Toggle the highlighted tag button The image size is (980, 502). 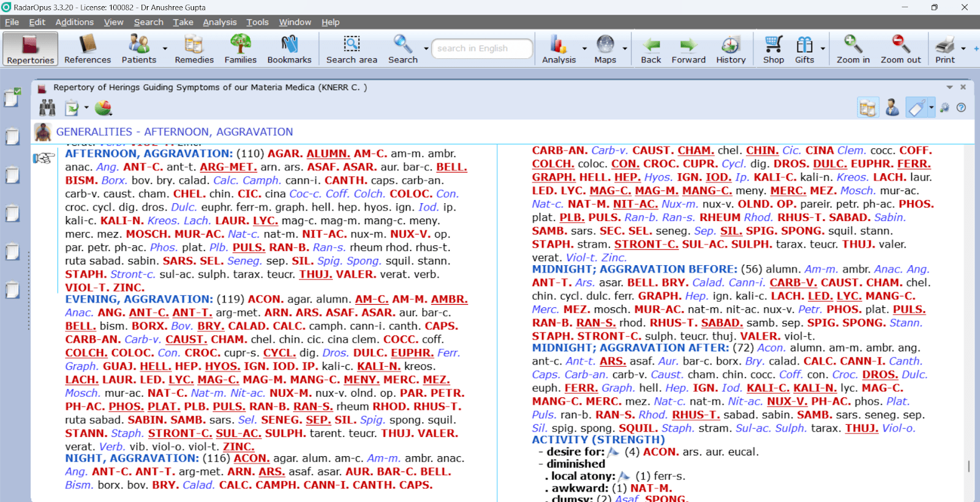916,108
